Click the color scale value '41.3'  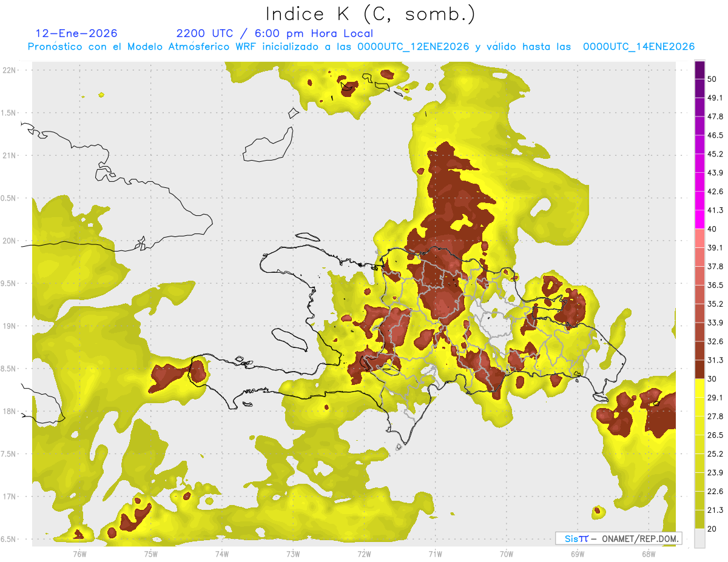[x=715, y=210]
